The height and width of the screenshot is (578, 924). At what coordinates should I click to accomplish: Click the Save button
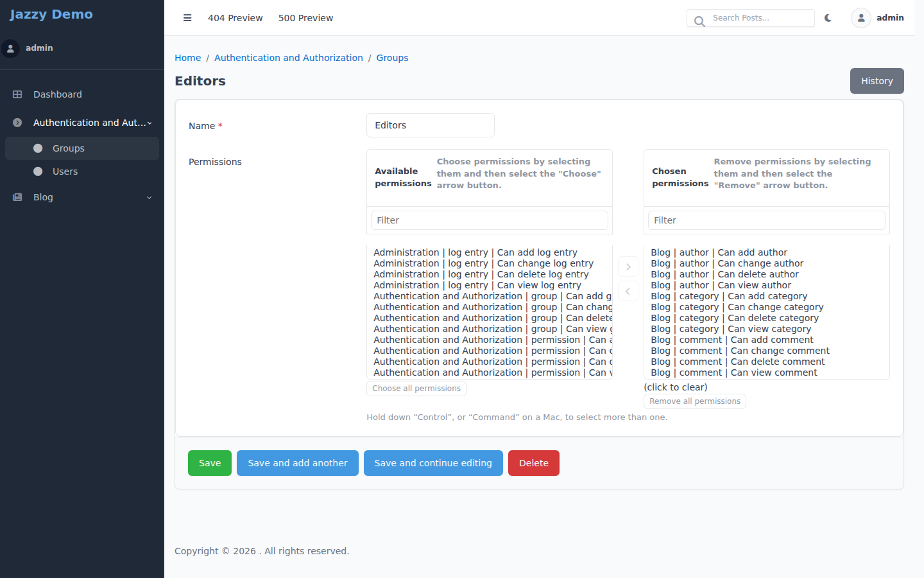pyautogui.click(x=210, y=463)
